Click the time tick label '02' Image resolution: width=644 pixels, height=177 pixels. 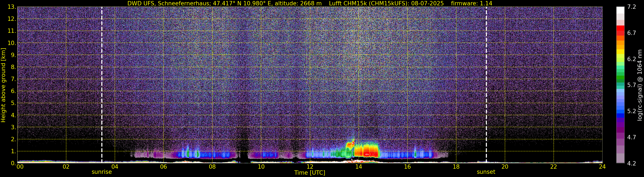(66, 167)
